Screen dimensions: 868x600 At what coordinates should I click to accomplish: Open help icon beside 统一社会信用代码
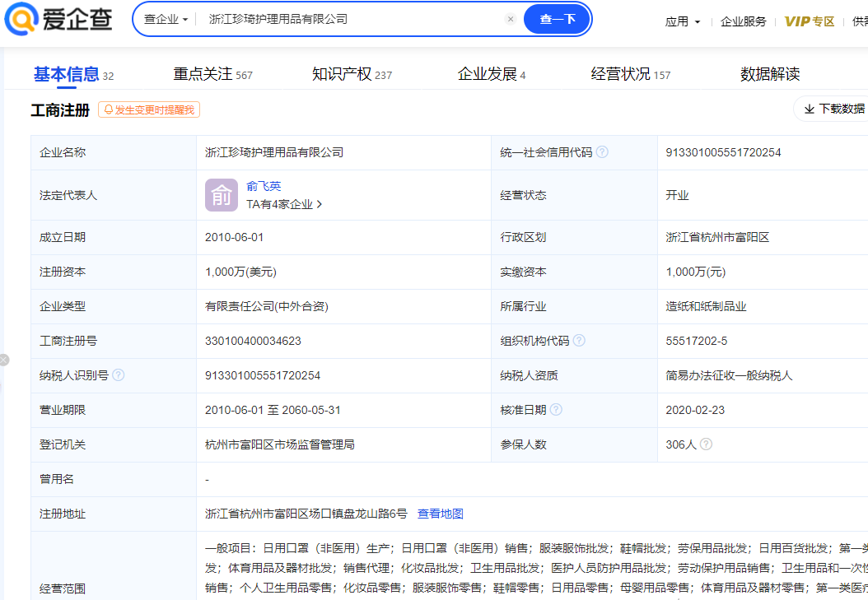point(602,152)
